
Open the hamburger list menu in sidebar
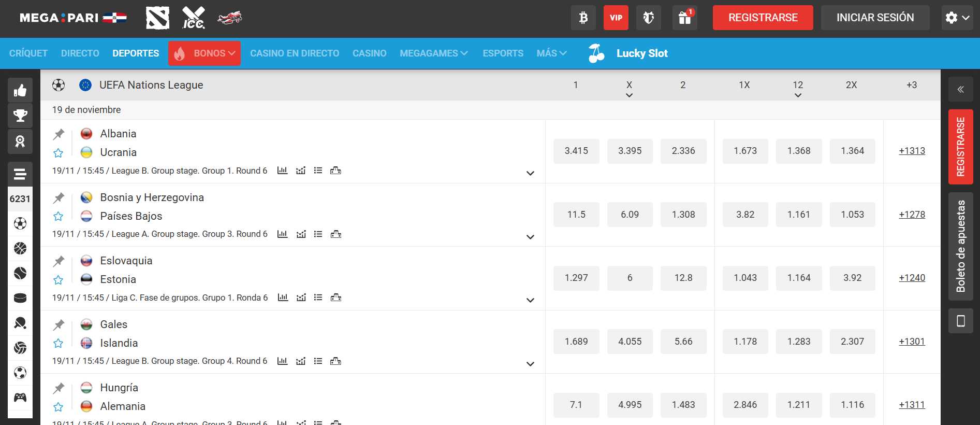pyautogui.click(x=20, y=174)
